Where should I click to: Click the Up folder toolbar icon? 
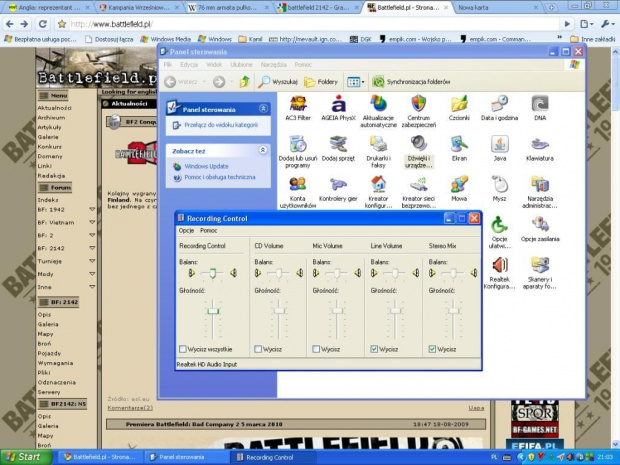pyautogui.click(x=244, y=82)
